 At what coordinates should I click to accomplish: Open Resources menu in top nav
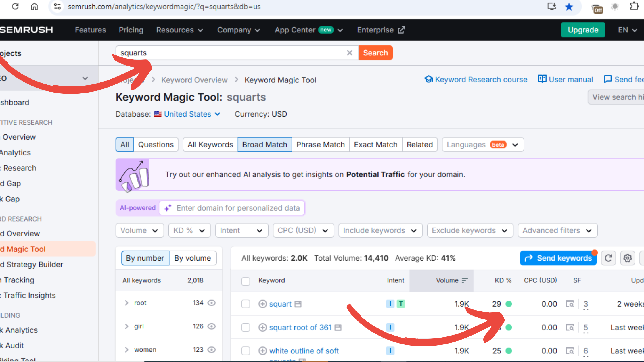[180, 30]
